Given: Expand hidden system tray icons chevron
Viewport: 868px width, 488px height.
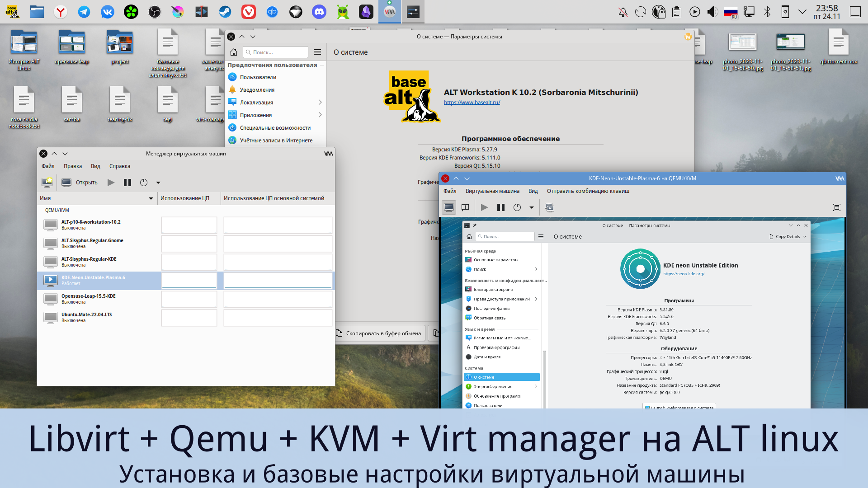Looking at the screenshot, I should pyautogui.click(x=802, y=12).
